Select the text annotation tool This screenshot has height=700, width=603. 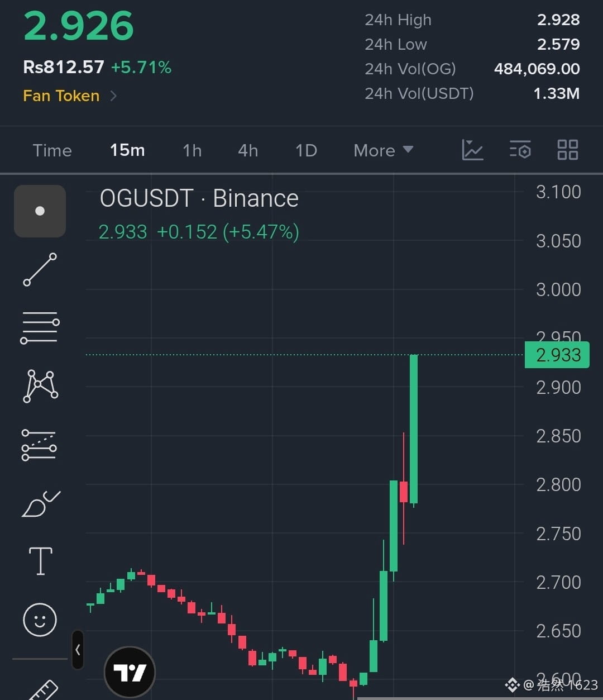point(40,561)
